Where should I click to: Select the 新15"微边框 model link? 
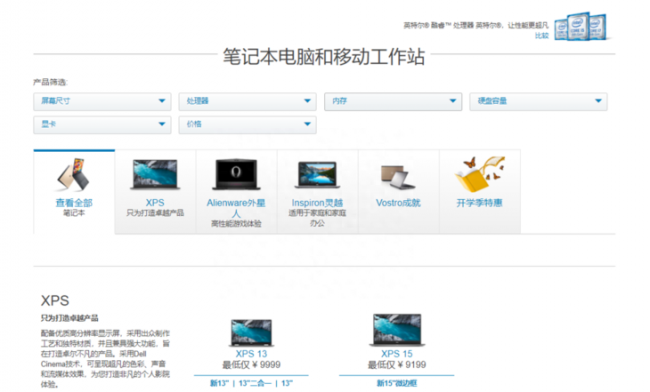click(x=397, y=383)
